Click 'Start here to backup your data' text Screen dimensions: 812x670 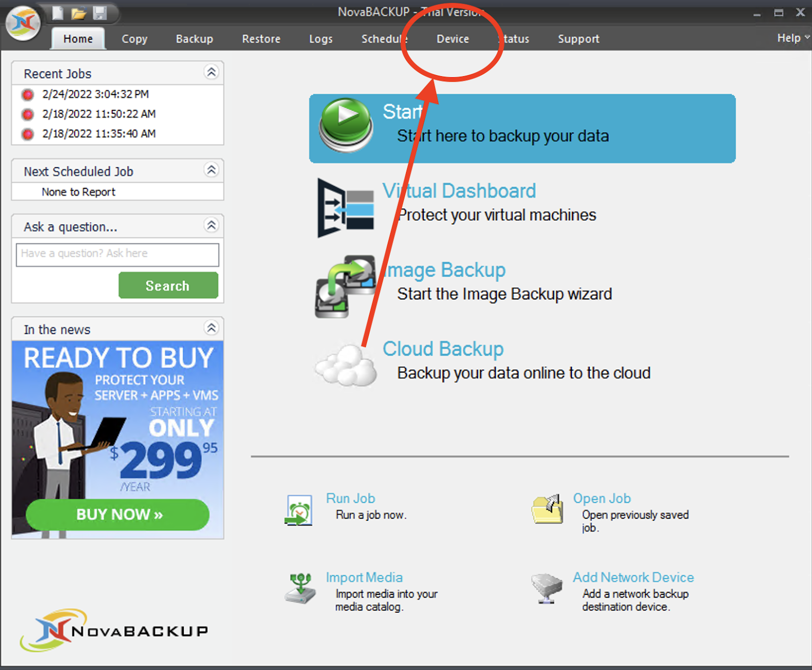(503, 136)
